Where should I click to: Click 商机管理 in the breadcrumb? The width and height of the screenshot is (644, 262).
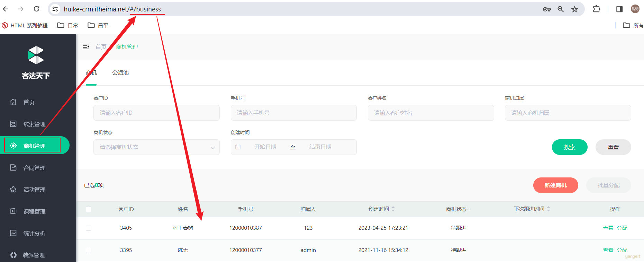pos(127,47)
